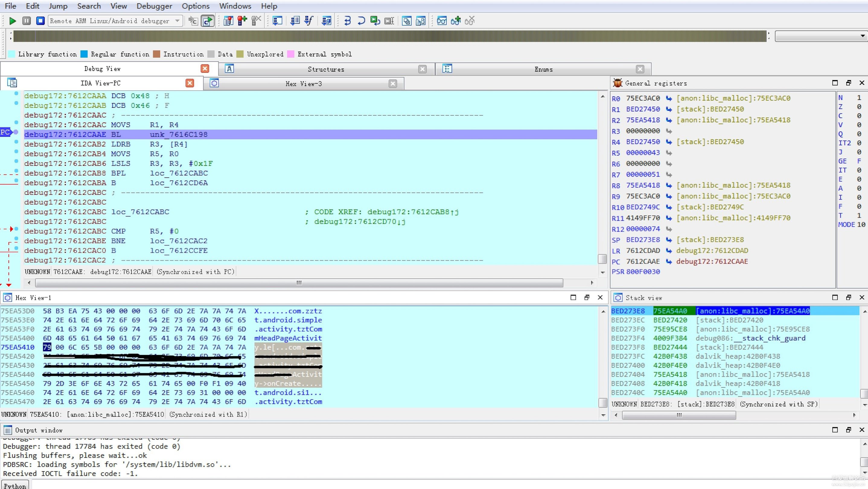
Task: Click the IDA View horizontal scrollbar
Action: click(298, 283)
